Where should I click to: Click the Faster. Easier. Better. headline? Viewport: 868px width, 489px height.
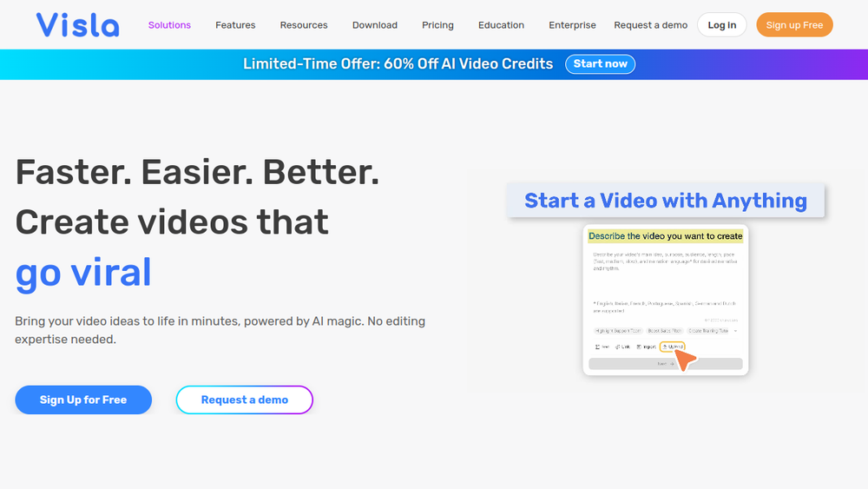click(197, 172)
